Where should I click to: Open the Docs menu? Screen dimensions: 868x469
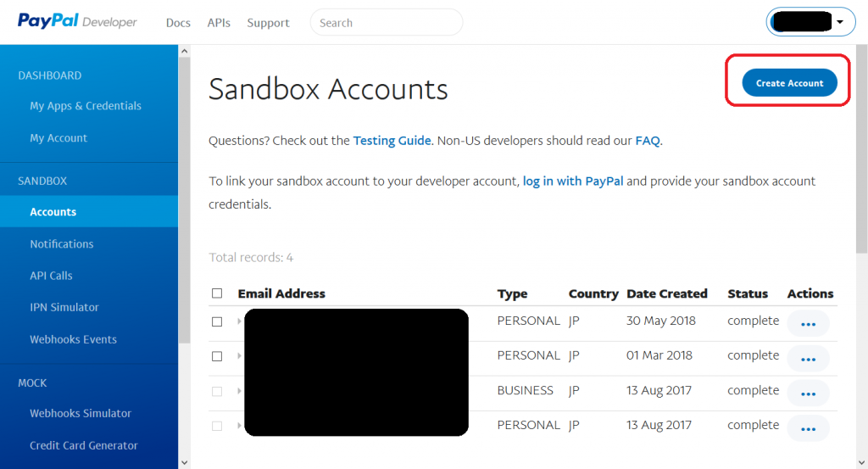pos(178,23)
